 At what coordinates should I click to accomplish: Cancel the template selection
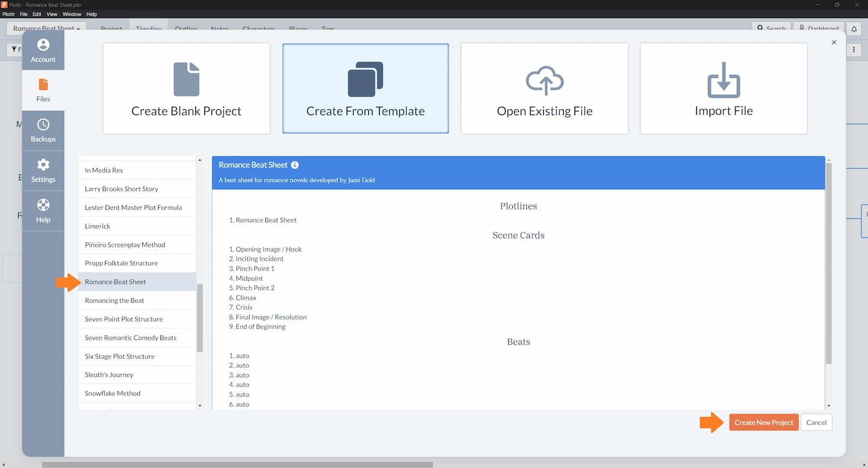(x=816, y=422)
